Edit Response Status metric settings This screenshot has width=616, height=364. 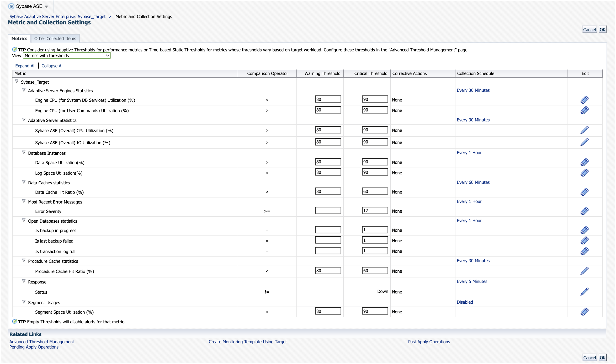(585, 292)
